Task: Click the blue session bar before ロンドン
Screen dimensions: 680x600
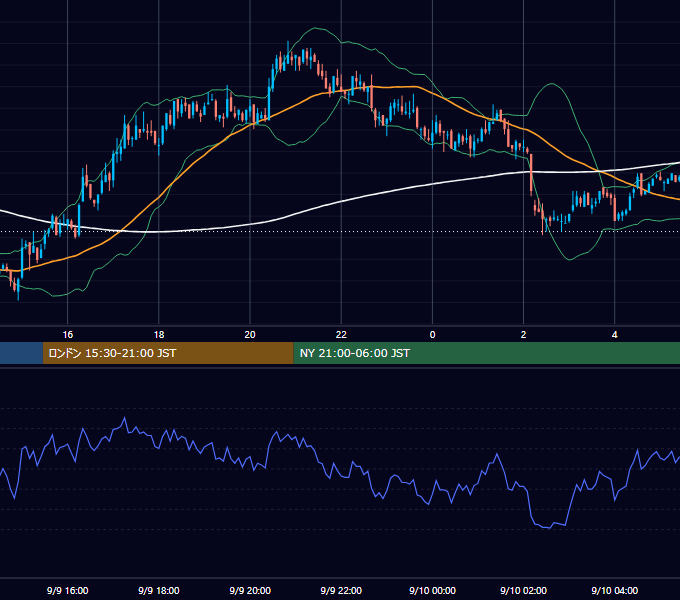Action: click(x=21, y=353)
